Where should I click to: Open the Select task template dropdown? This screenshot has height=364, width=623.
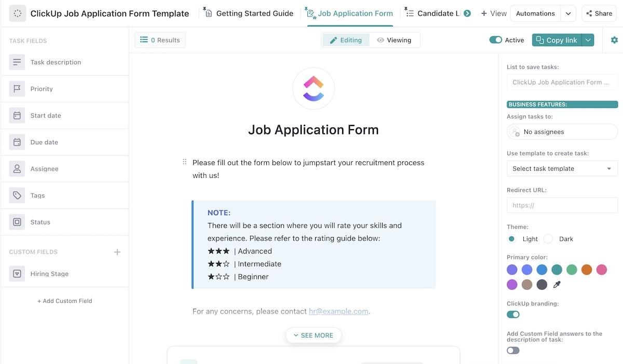(x=562, y=169)
